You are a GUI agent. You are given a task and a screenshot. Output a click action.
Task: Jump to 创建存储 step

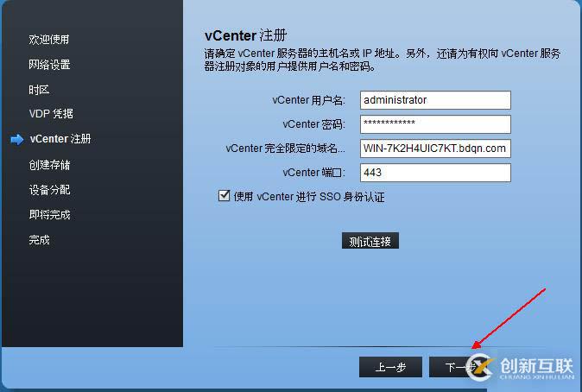click(x=49, y=165)
